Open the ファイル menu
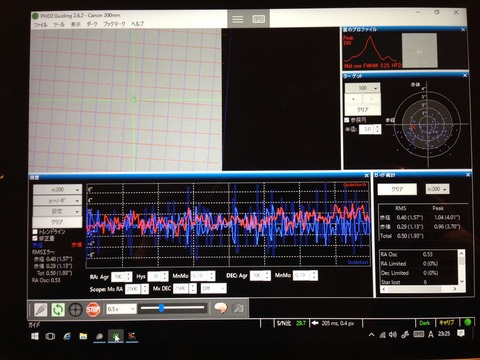480x360 pixels. click(40, 24)
